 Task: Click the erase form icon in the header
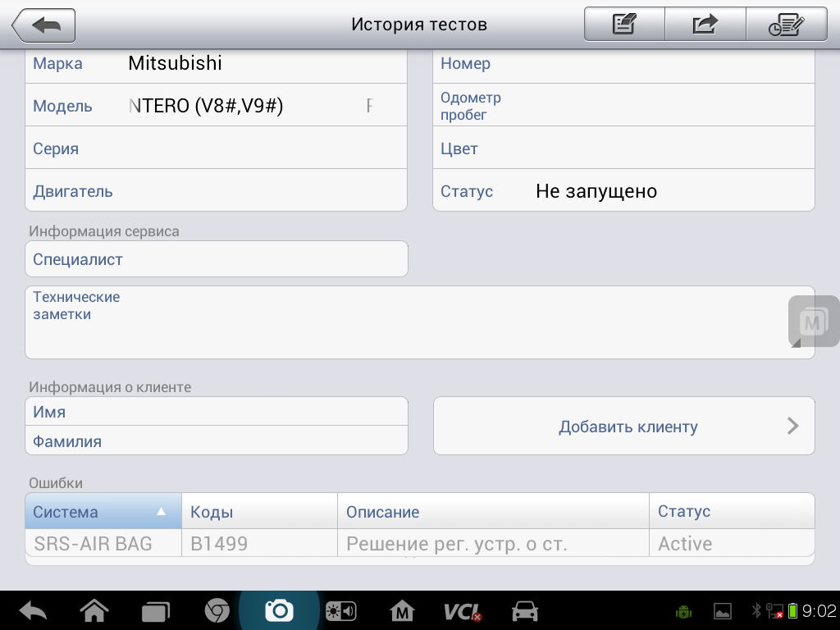(x=624, y=25)
